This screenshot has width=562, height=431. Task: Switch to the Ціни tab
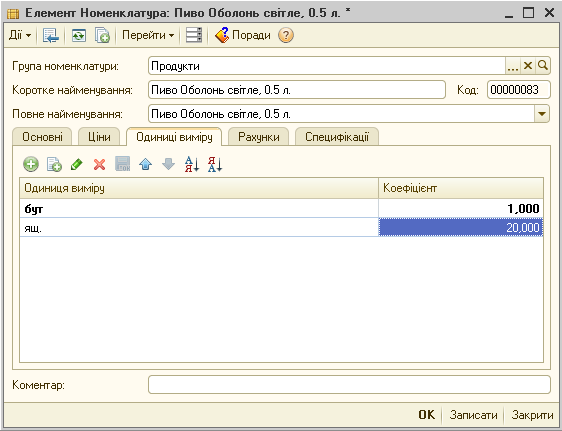coord(99,137)
